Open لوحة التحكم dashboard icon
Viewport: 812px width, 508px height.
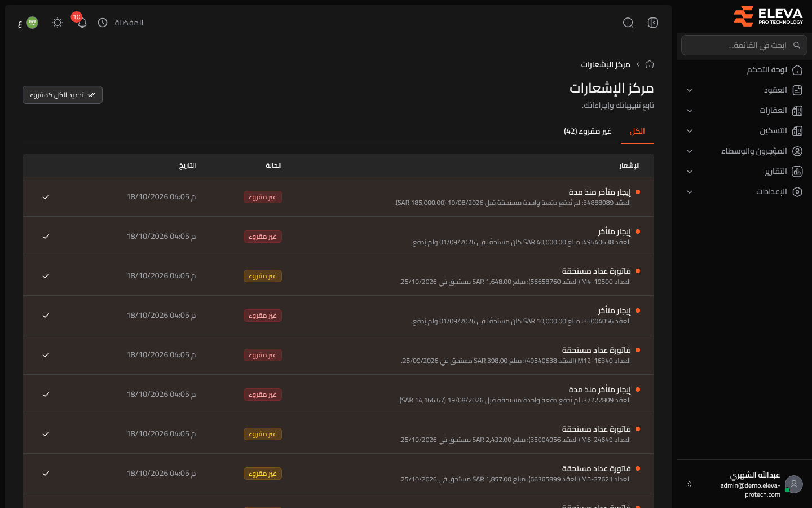pos(797,70)
